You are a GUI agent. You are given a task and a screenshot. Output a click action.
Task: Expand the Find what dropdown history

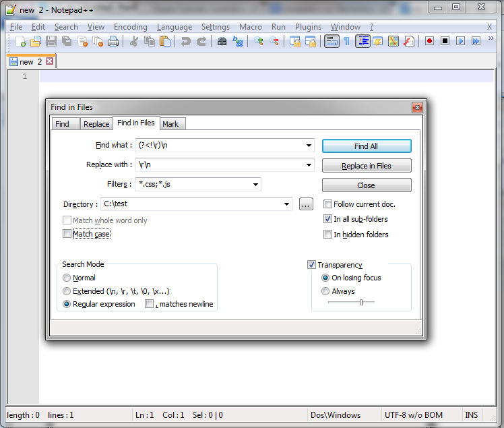pyautogui.click(x=309, y=146)
